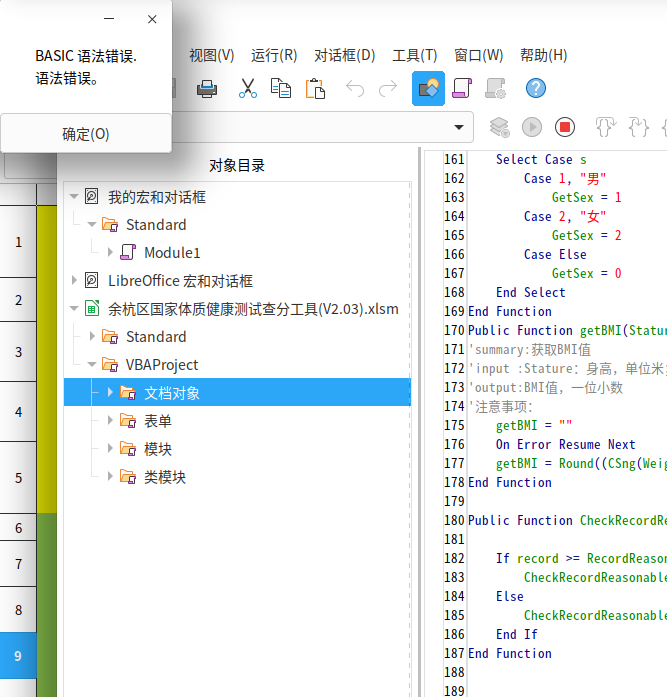Image resolution: width=667 pixels, height=697 pixels.
Task: Click the Step Into braces icon
Action: 604,127
